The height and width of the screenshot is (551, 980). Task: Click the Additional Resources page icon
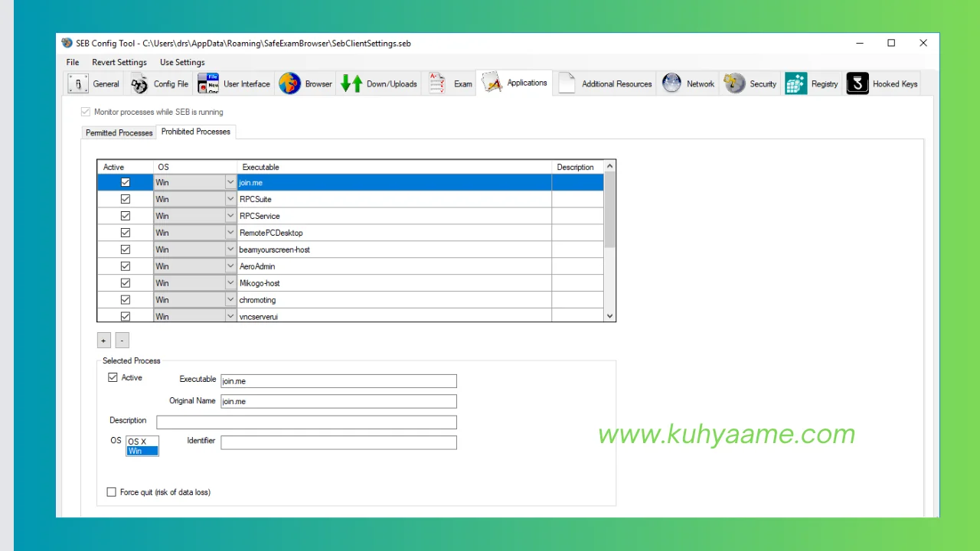pos(567,83)
